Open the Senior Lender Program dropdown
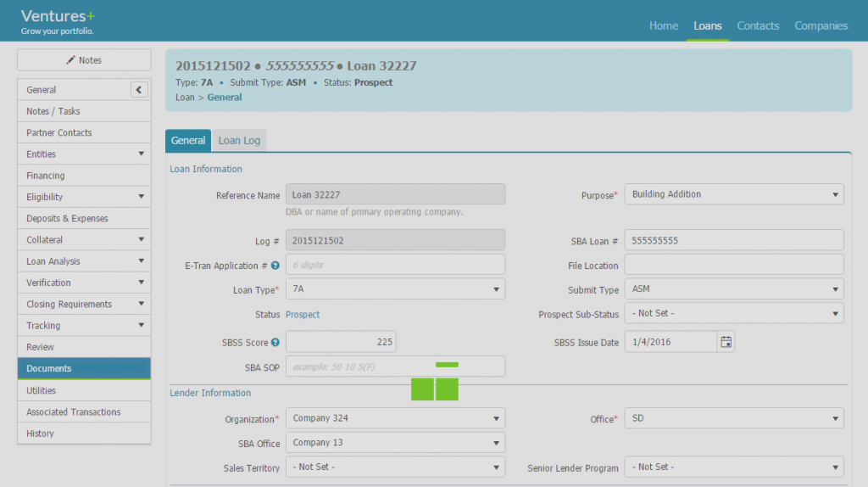868x487 pixels. point(734,467)
